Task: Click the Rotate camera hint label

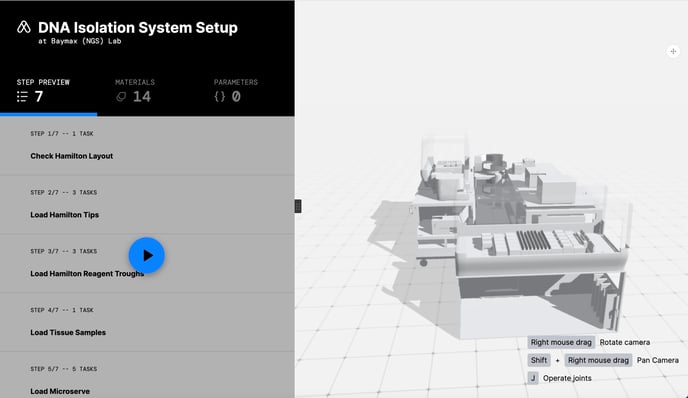Action: [x=625, y=342]
